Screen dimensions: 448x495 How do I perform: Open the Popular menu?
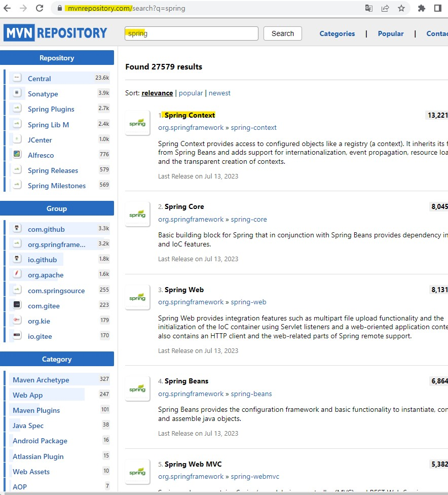click(x=391, y=33)
